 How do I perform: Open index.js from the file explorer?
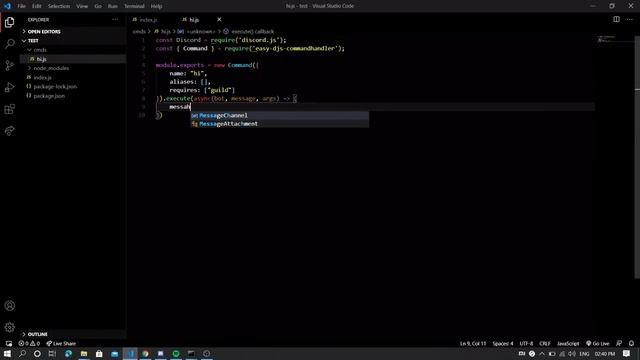(x=73, y=77)
